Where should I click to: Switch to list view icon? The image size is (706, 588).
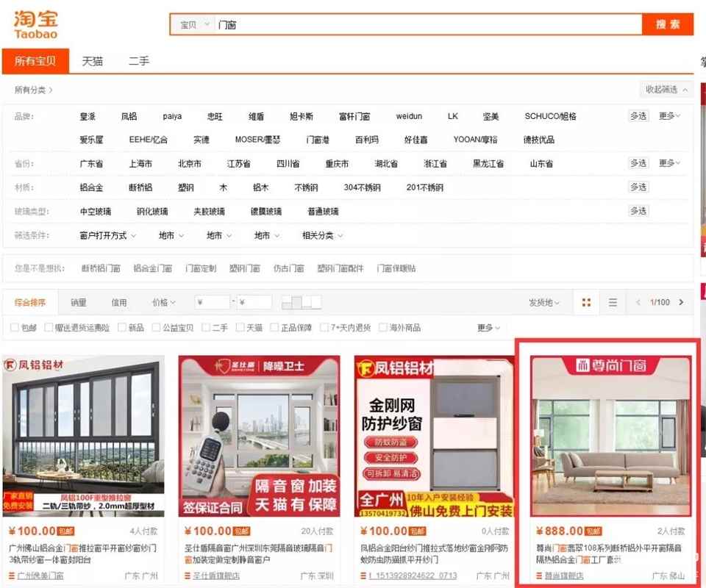tap(613, 303)
